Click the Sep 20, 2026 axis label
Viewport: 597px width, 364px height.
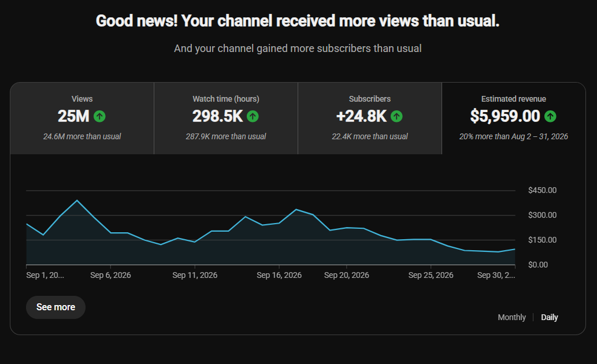click(x=347, y=275)
